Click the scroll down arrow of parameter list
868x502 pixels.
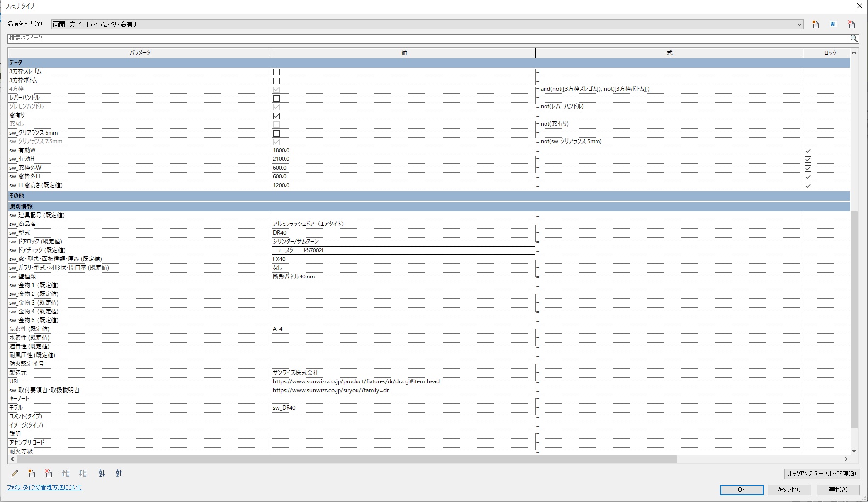point(854,451)
